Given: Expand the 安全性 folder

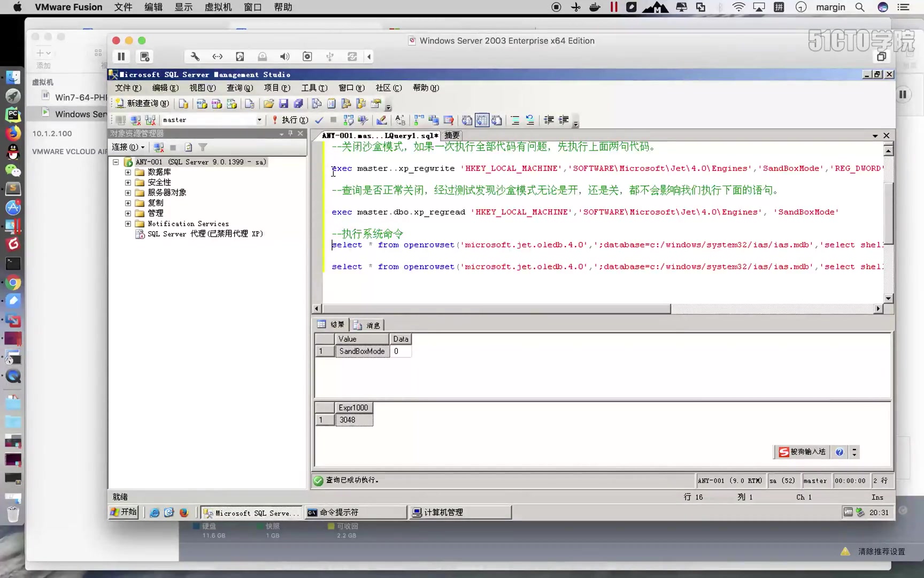Looking at the screenshot, I should coord(128,182).
